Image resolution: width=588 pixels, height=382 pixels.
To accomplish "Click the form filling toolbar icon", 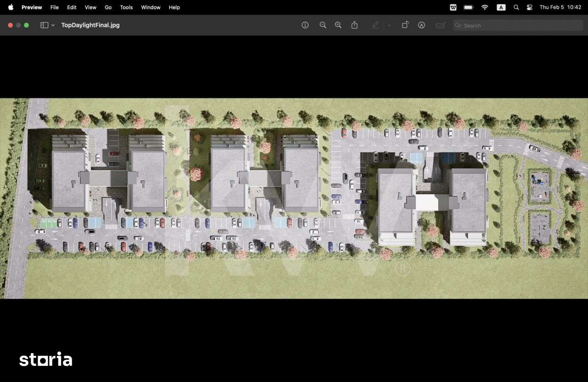I will click(x=441, y=25).
